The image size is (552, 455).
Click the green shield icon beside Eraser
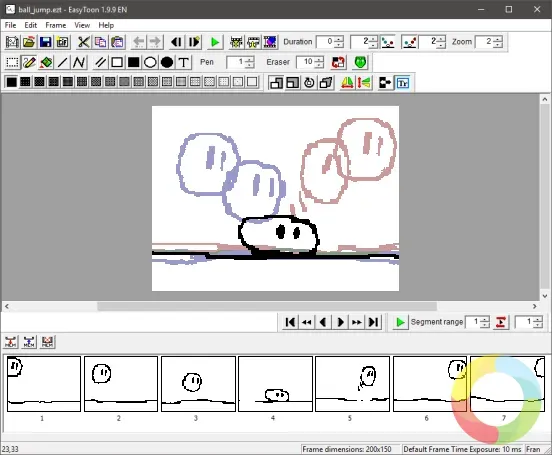(x=360, y=62)
